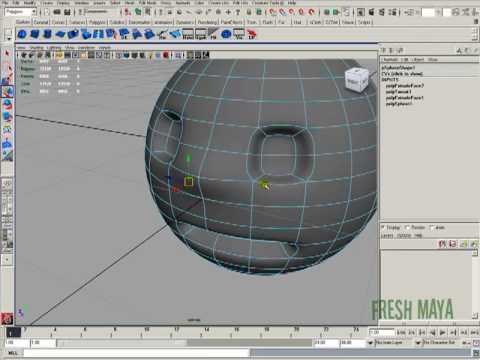Switch to the Rendering shelf tab

pos(207,22)
